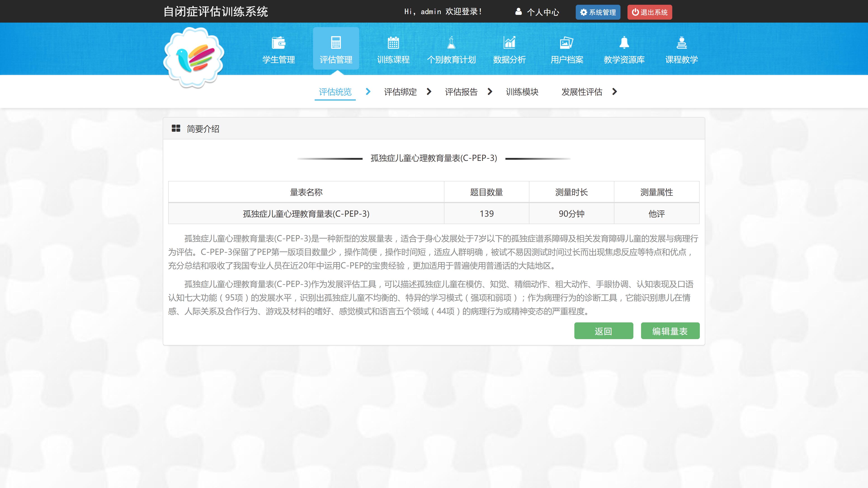Viewport: 868px width, 488px height.
Task: Click the wallet icon for 学生管理
Action: pos(278,43)
